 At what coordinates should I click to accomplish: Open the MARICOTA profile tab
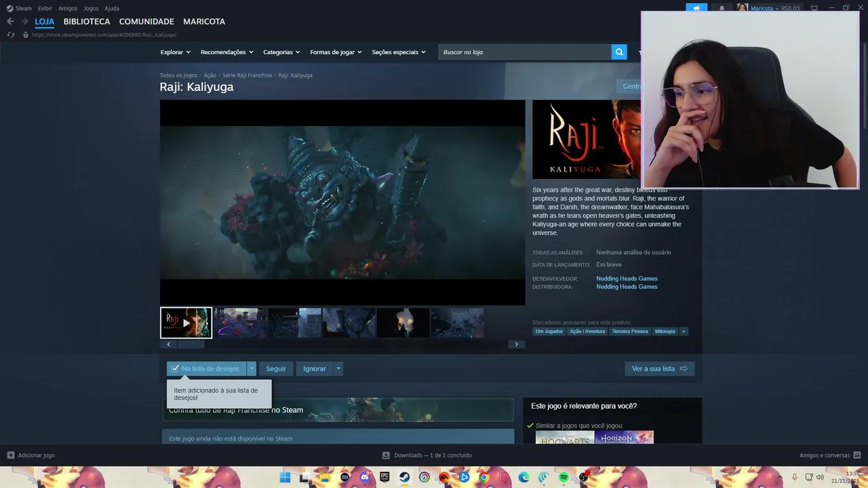(x=204, y=22)
